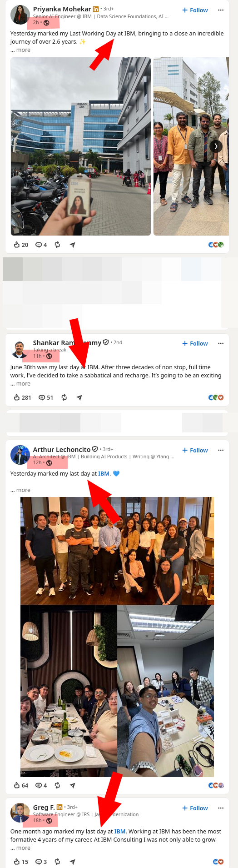Like Shankar's post with 281 reactions
The width and height of the screenshot is (238, 868).
coord(22,397)
